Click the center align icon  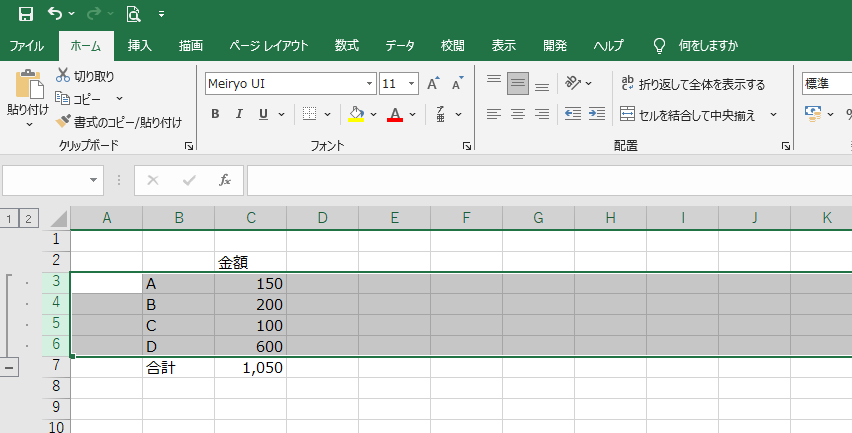click(x=517, y=114)
